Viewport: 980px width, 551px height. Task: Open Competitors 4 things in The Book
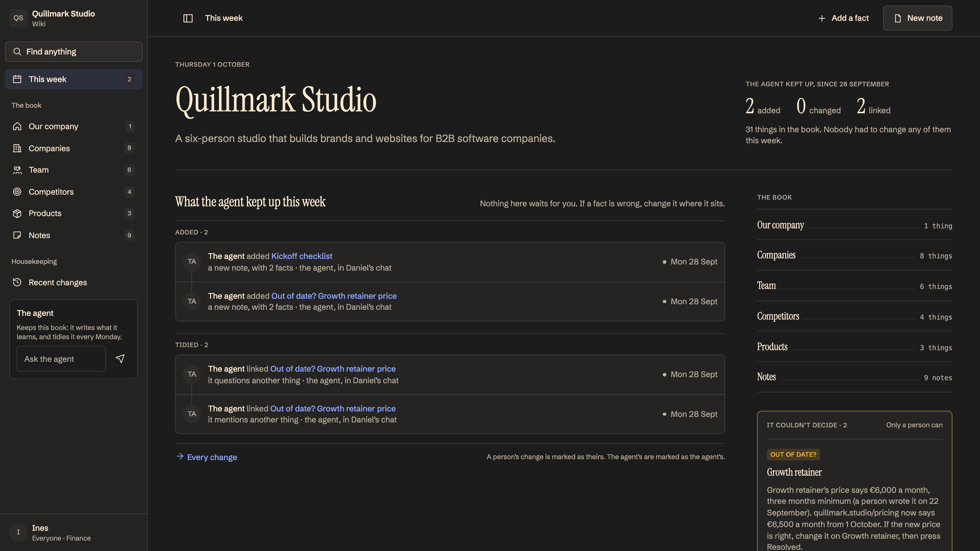(854, 316)
